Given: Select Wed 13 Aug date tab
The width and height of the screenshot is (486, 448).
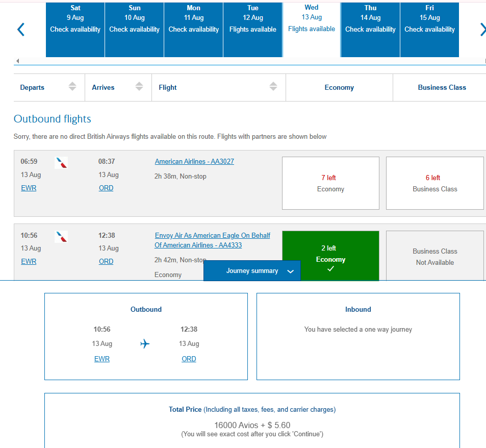Looking at the screenshot, I should (x=312, y=30).
